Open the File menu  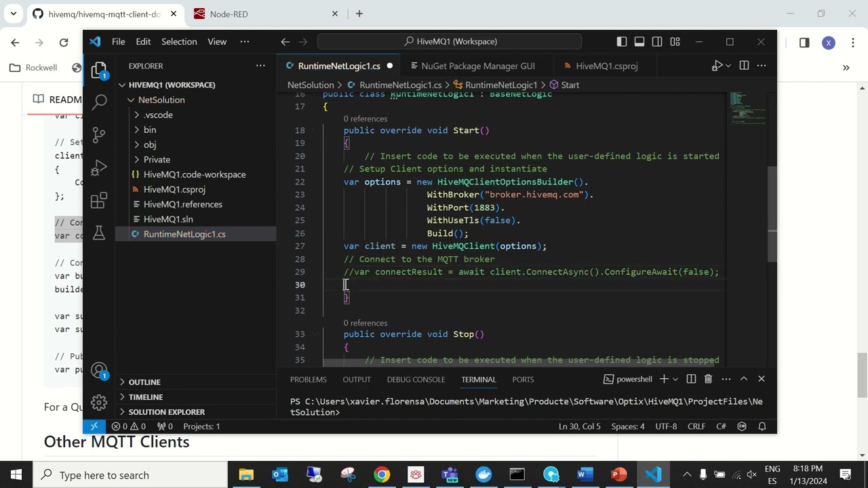click(x=118, y=41)
